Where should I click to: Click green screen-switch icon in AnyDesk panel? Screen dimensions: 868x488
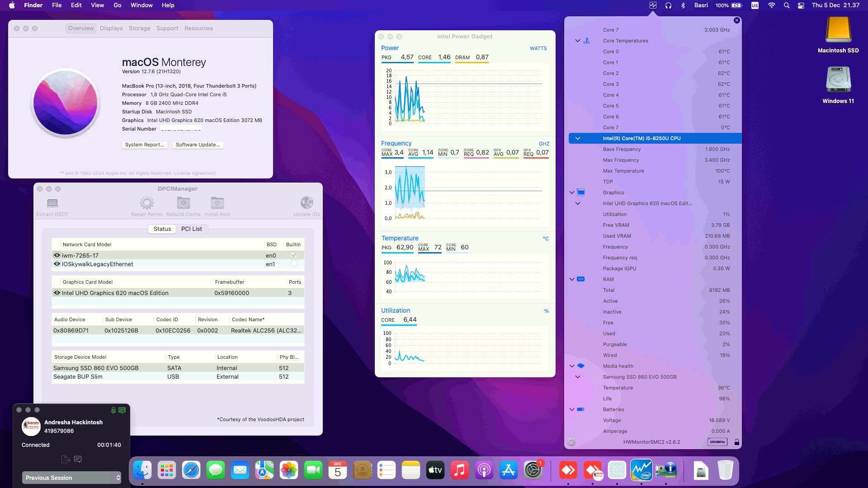122,410
